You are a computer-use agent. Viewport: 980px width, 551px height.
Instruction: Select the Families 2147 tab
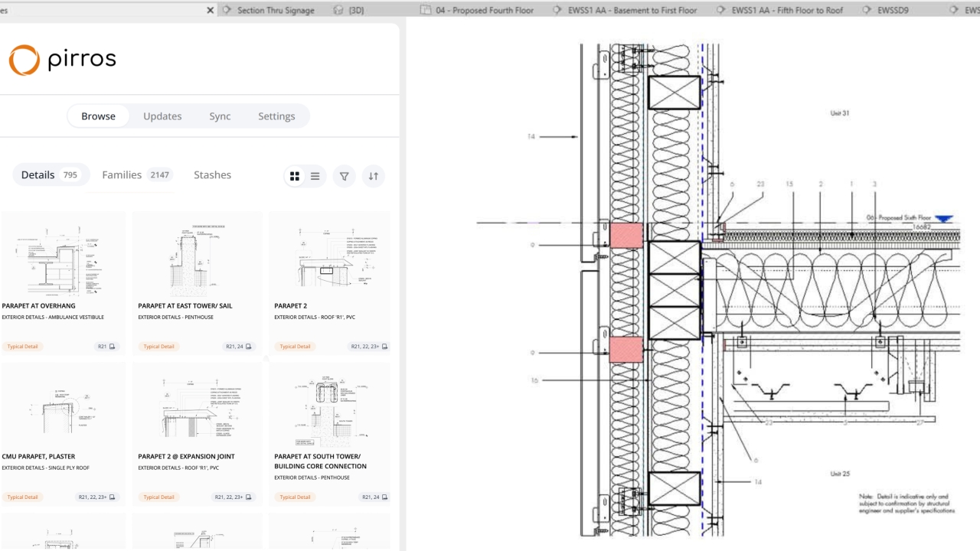tap(136, 174)
